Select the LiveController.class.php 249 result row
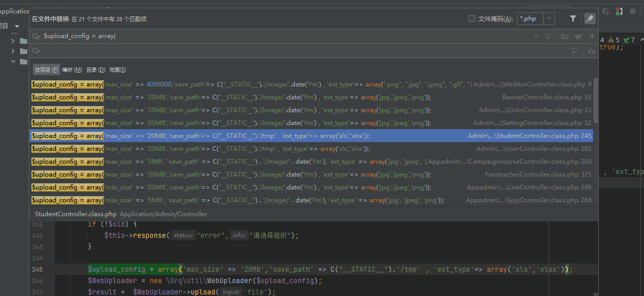Viewport: 644px width, 296px height. click(x=311, y=187)
